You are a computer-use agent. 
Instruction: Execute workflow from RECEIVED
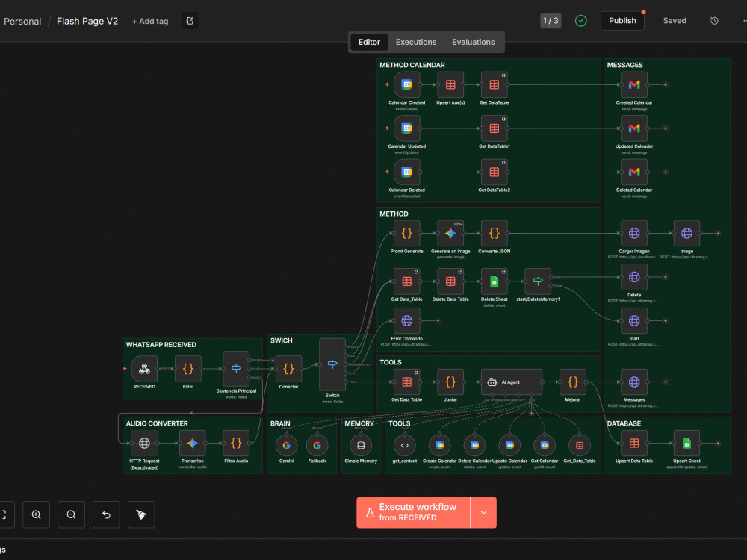(x=413, y=513)
